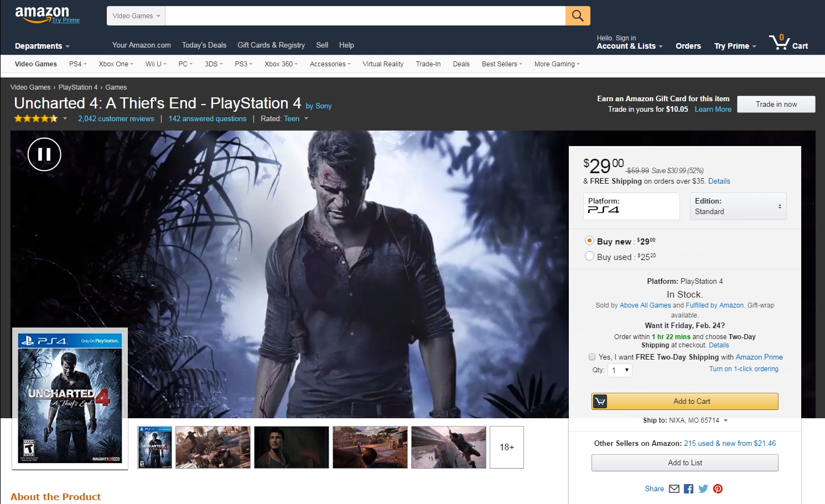Open the More Gaming submenu
The image size is (825, 504).
[557, 64]
